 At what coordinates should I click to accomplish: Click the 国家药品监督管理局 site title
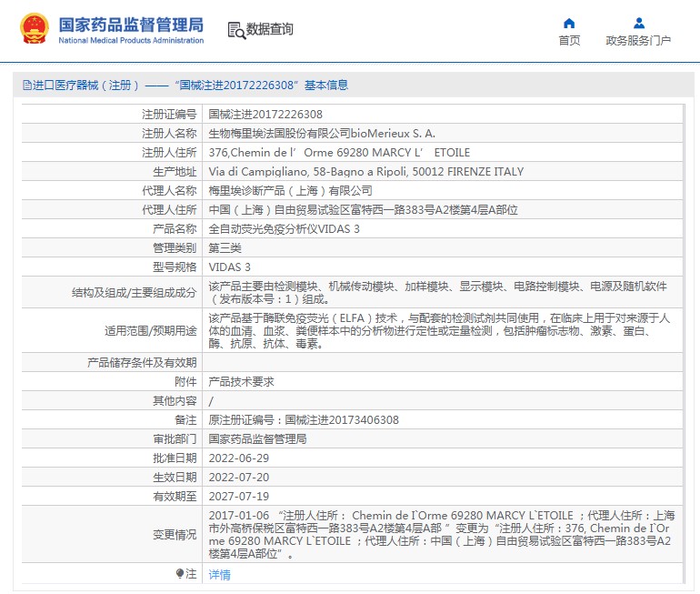click(x=131, y=24)
